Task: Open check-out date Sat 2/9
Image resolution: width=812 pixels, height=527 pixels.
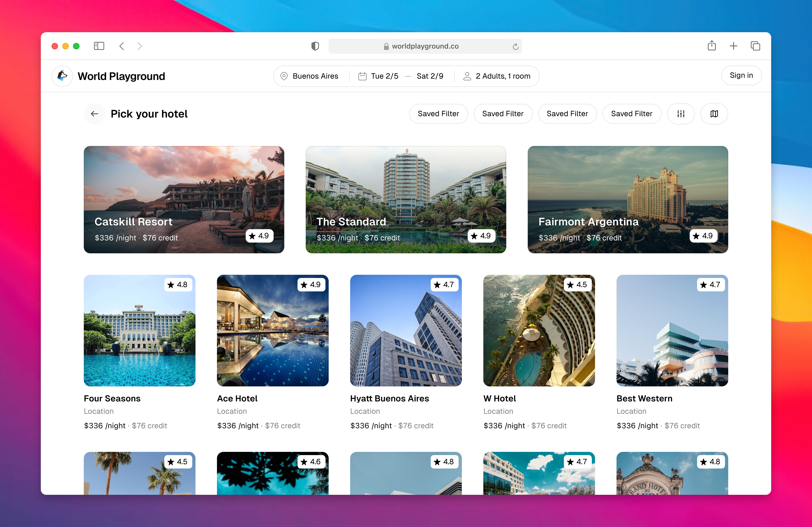Action: (x=430, y=76)
